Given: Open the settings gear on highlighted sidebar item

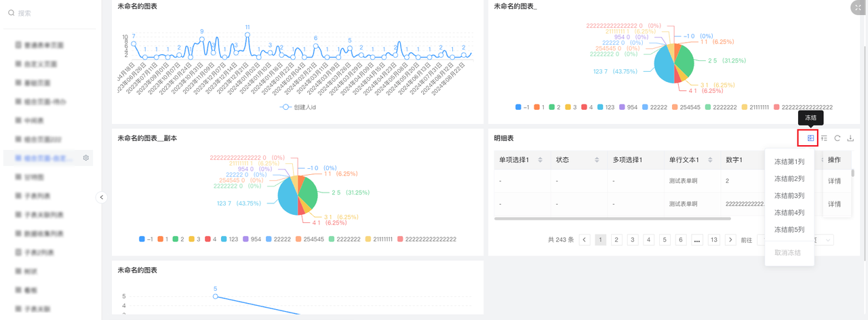Looking at the screenshot, I should tap(86, 158).
